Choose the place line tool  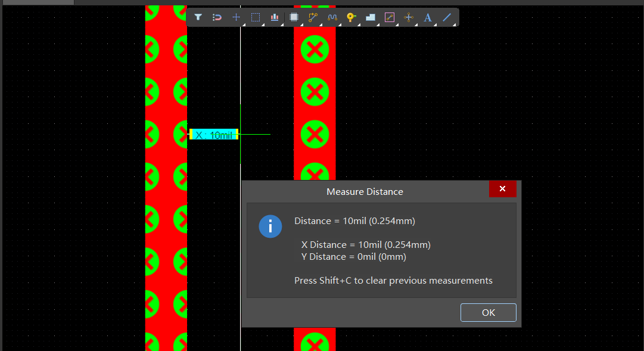(447, 17)
